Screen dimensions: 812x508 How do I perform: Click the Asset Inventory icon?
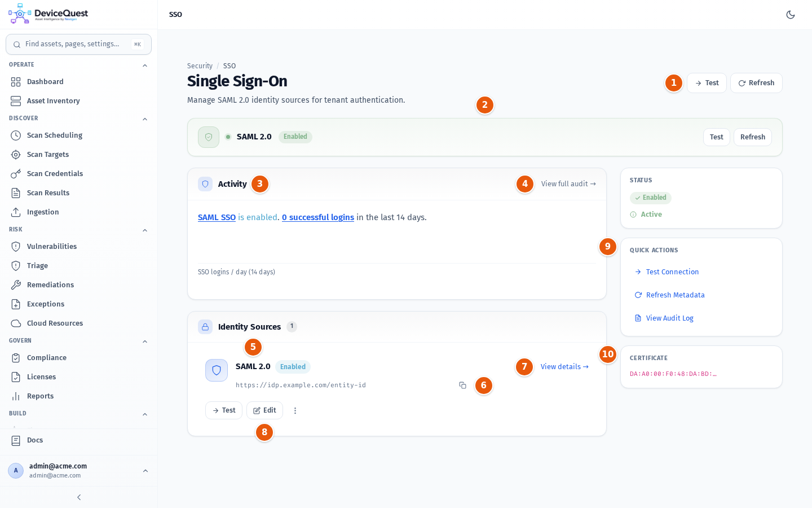click(16, 101)
